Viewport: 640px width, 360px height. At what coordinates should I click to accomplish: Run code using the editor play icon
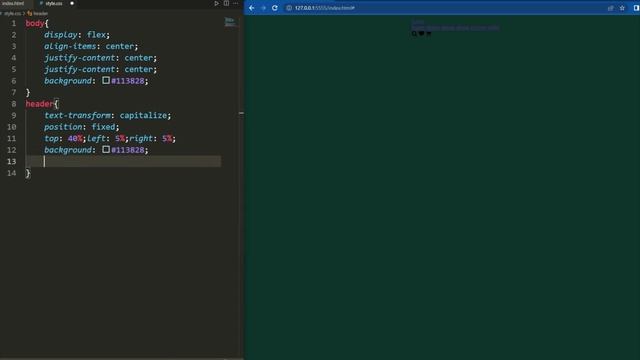[217, 3]
